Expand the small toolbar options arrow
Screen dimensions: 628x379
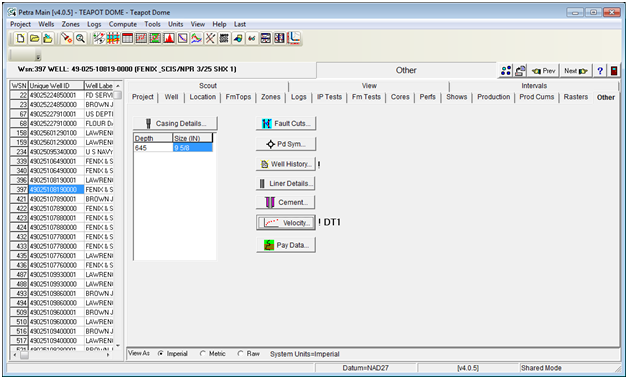tap(38, 56)
